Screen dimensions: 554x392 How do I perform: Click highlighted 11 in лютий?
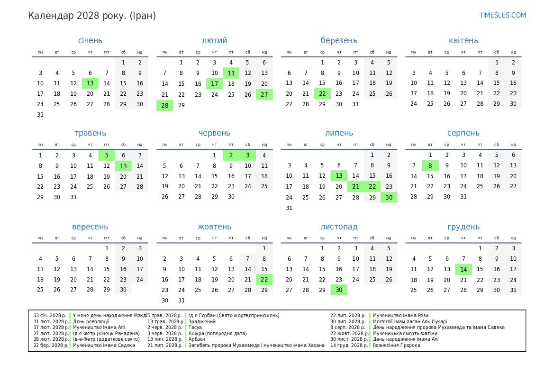tap(231, 73)
